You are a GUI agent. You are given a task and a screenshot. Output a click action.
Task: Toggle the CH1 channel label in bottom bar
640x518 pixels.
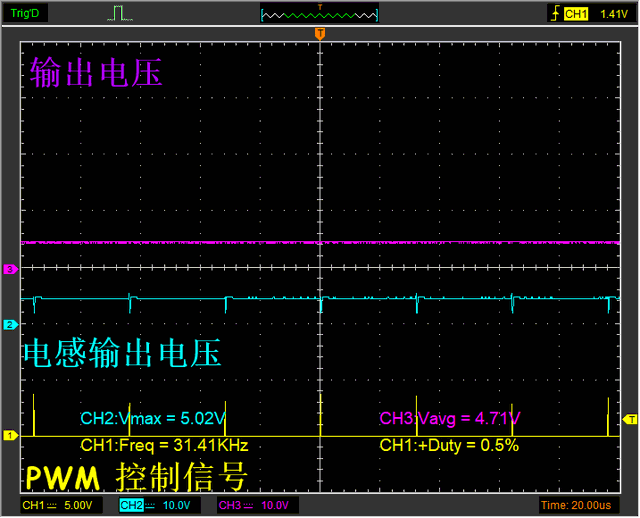coord(34,505)
